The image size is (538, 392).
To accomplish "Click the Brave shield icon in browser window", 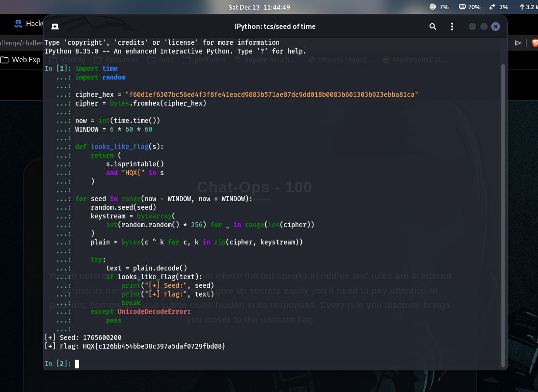I will (x=534, y=43).
